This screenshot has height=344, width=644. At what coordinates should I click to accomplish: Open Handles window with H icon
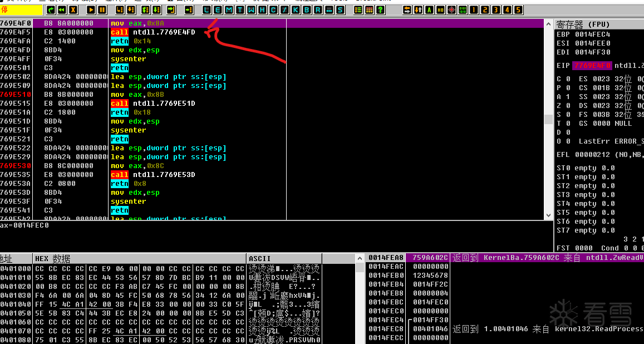click(262, 9)
